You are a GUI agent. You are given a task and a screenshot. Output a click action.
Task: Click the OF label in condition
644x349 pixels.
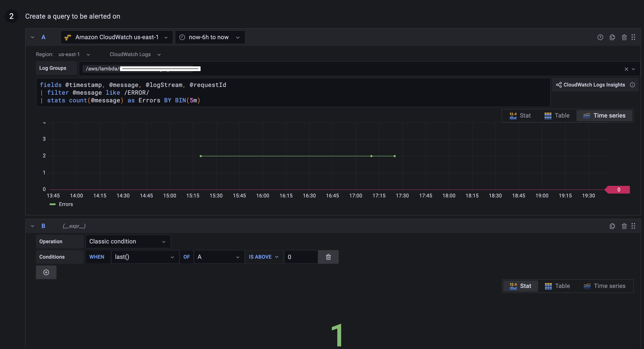[x=186, y=257]
